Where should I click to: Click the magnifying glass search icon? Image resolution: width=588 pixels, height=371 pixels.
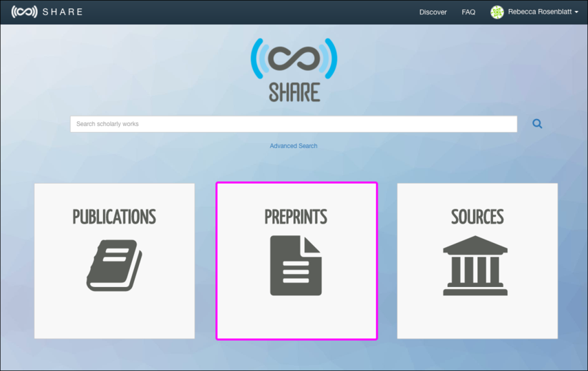coord(537,123)
